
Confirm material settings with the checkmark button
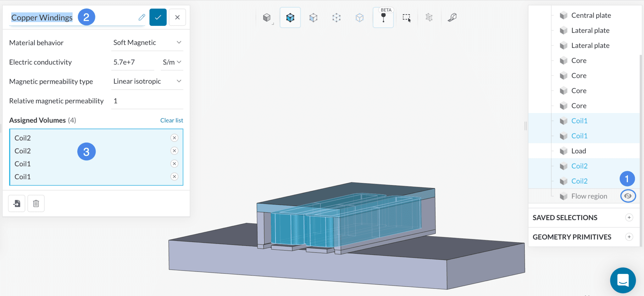coord(158,17)
